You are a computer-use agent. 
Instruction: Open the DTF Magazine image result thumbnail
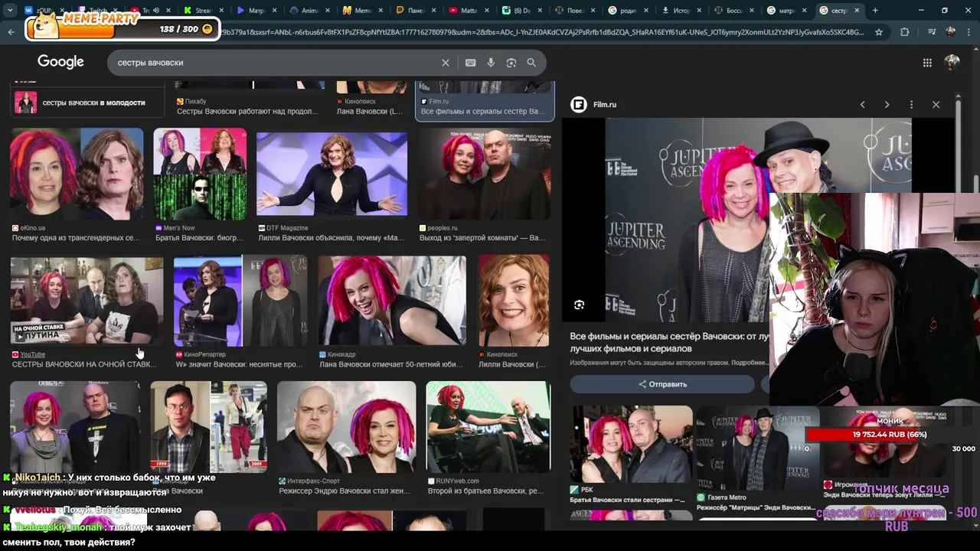coord(332,174)
